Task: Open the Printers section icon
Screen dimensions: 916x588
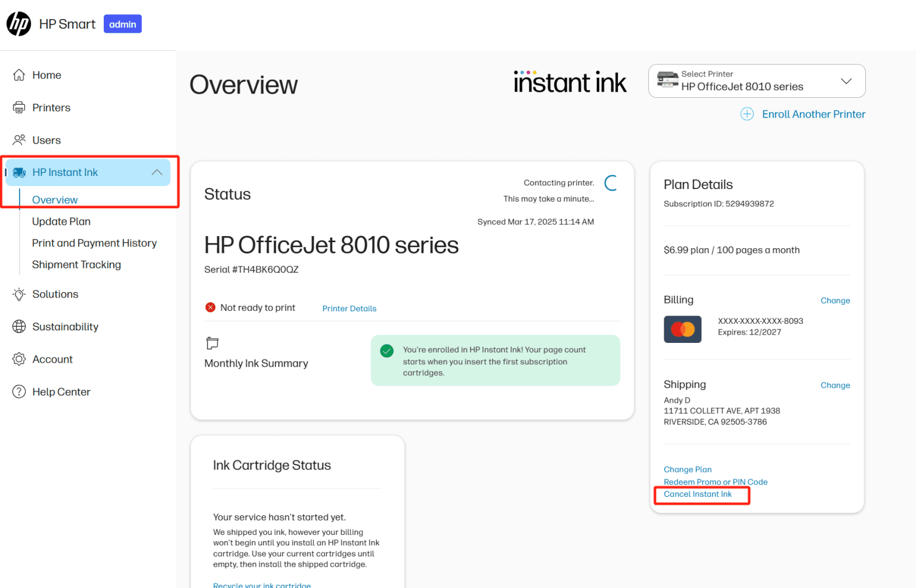Action: 18,107
